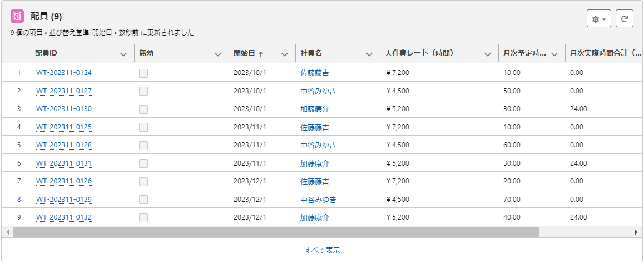Open the 社員名 column dropdown chevron
Viewport: 644px width, 264px height.
coord(369,54)
